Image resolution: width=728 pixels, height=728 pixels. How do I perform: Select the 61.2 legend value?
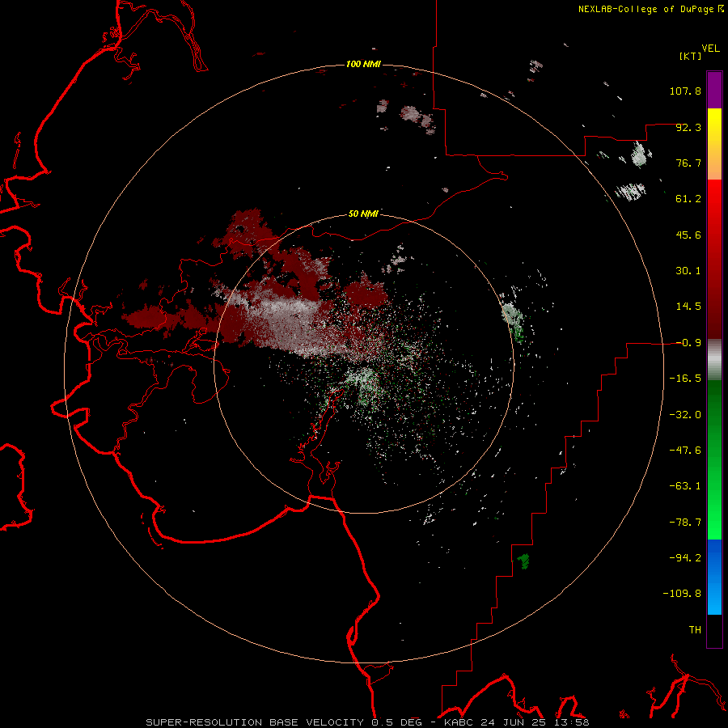(x=688, y=199)
